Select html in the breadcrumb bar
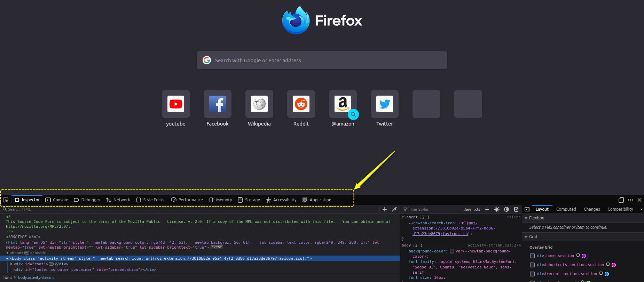Screen dimensions: 644x282 tap(8, 277)
